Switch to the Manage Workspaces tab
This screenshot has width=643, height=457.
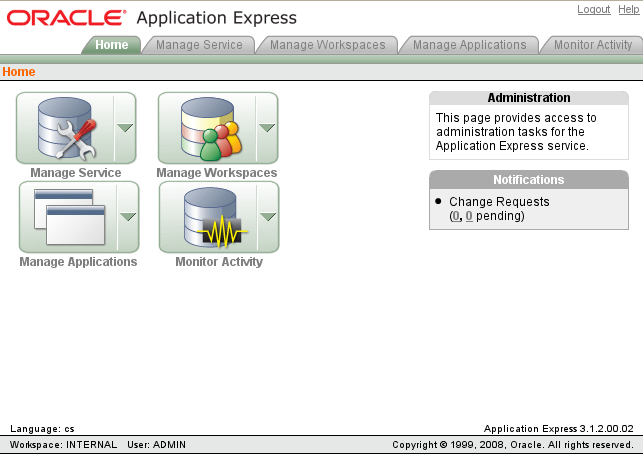(327, 45)
